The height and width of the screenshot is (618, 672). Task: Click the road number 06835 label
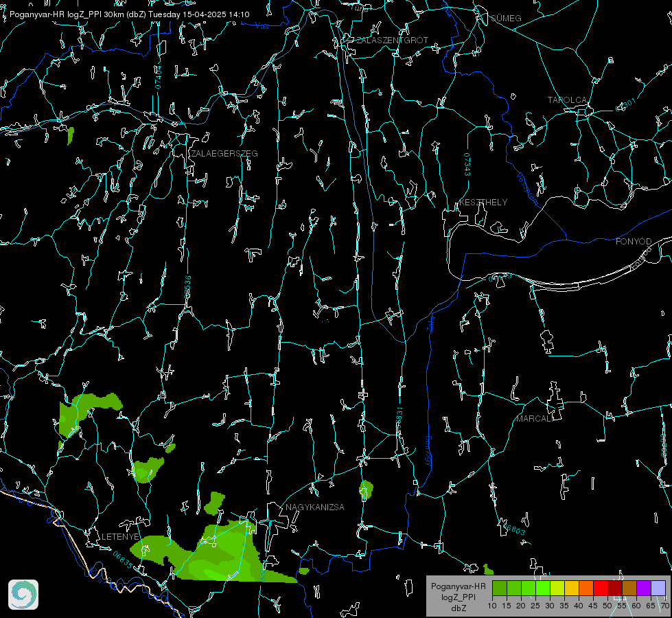point(123,560)
